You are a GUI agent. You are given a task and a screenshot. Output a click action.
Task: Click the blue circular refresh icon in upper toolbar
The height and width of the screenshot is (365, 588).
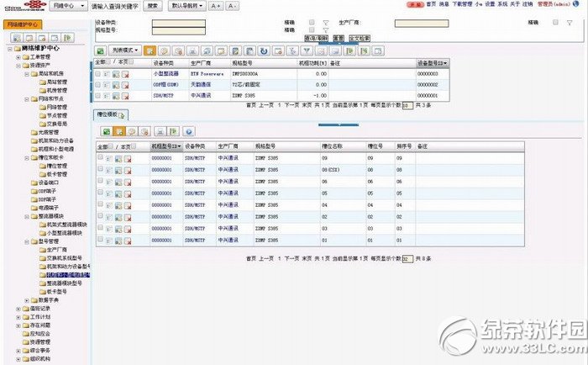click(x=264, y=50)
